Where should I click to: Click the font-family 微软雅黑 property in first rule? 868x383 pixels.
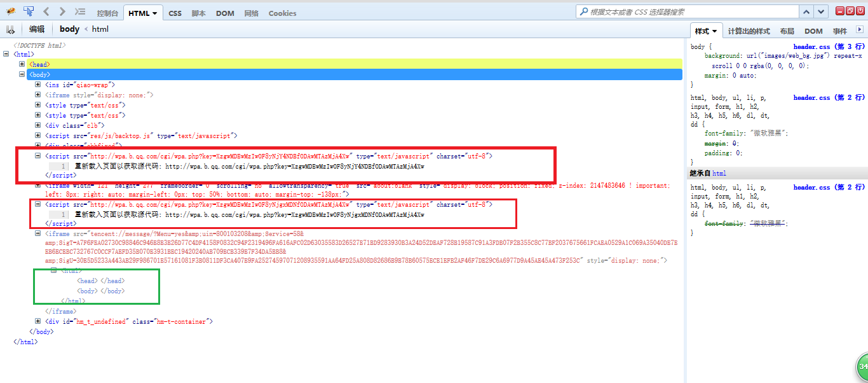[747, 133]
